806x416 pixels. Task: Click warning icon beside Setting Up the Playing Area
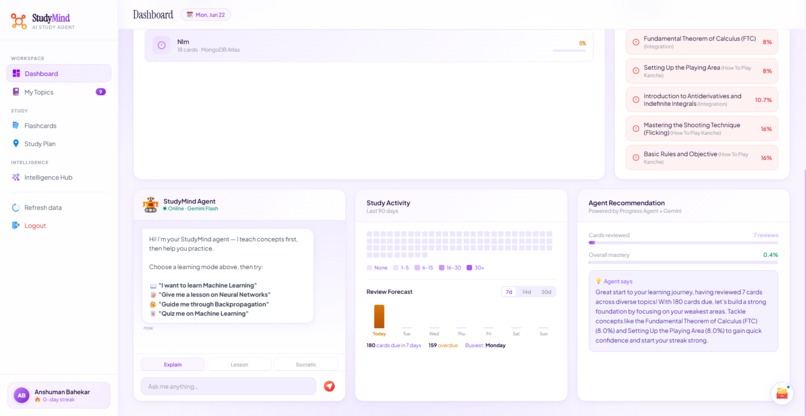tap(635, 71)
